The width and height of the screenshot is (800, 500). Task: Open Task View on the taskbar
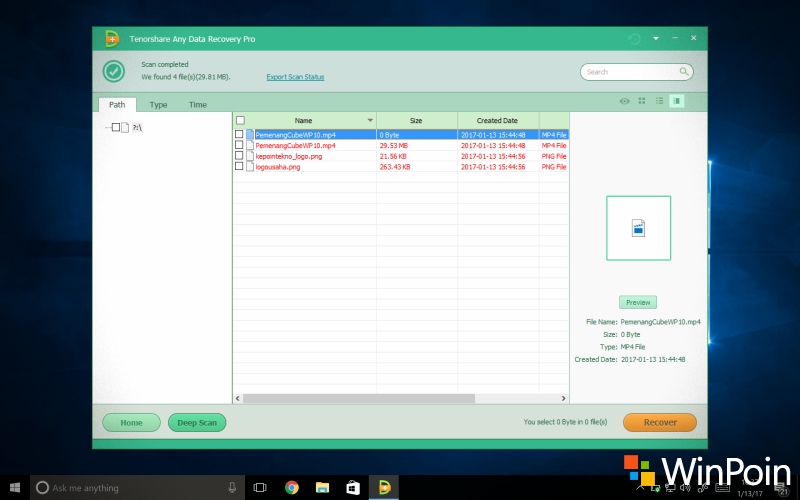[x=260, y=487]
